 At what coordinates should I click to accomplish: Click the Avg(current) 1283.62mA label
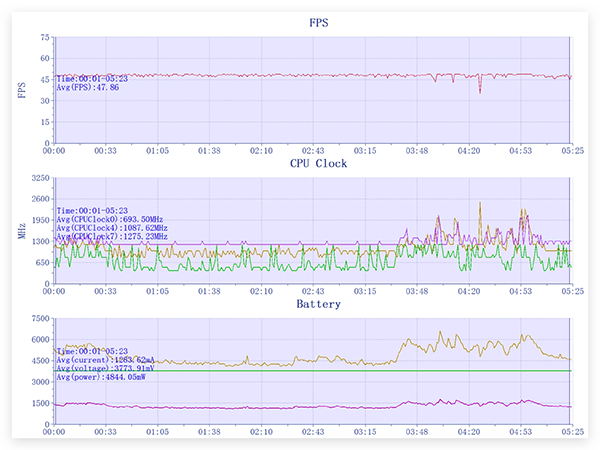[106, 360]
